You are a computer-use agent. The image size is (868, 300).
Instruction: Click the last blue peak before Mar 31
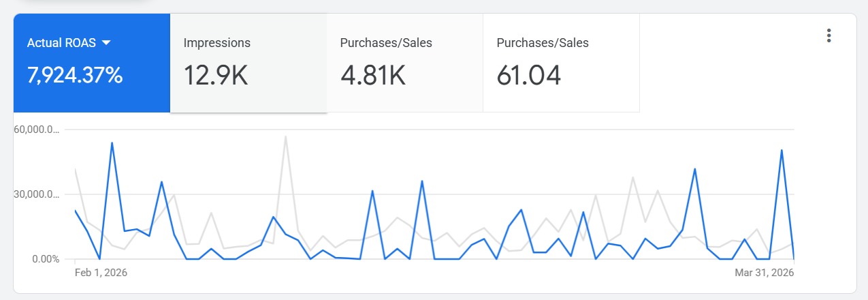pos(782,150)
